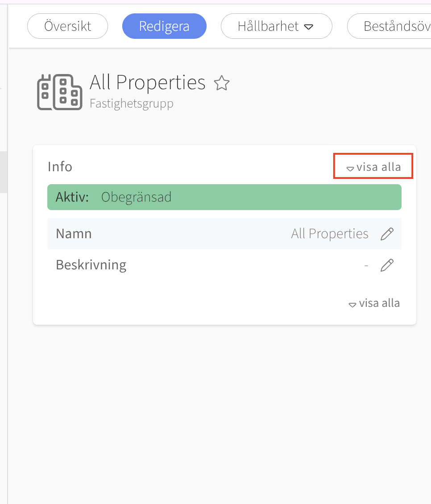Click the Info card heading
Image resolution: width=431 pixels, height=504 pixels.
point(60,166)
